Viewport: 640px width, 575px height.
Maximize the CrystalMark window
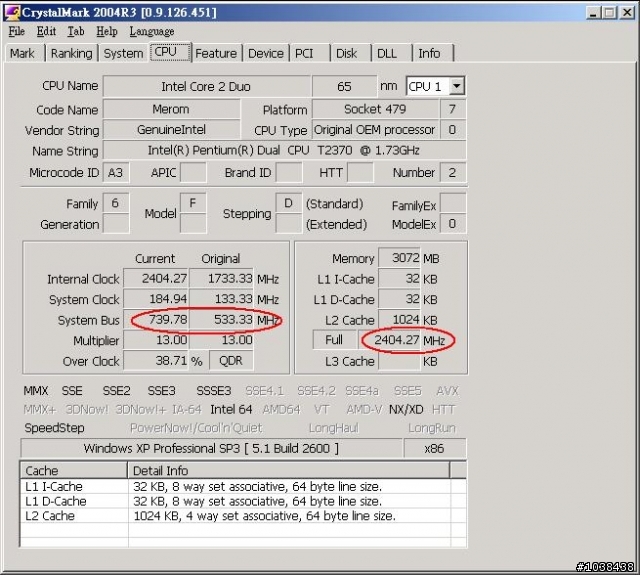(x=609, y=13)
